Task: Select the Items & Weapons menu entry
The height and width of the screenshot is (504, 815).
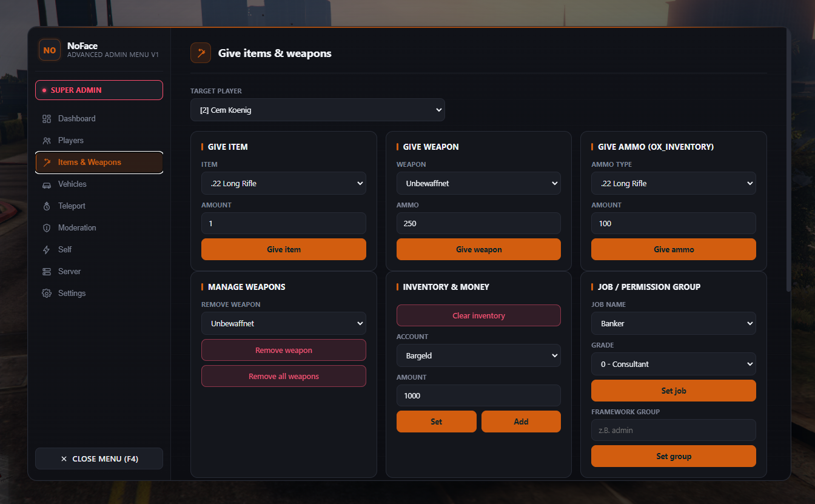Action: [x=99, y=163]
